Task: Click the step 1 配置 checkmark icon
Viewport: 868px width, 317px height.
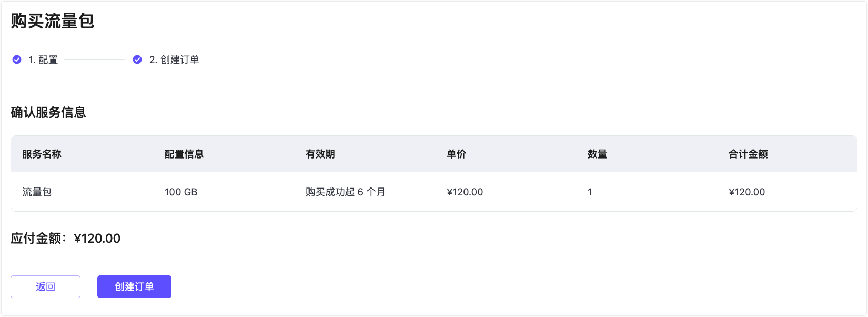Action: pos(17,60)
